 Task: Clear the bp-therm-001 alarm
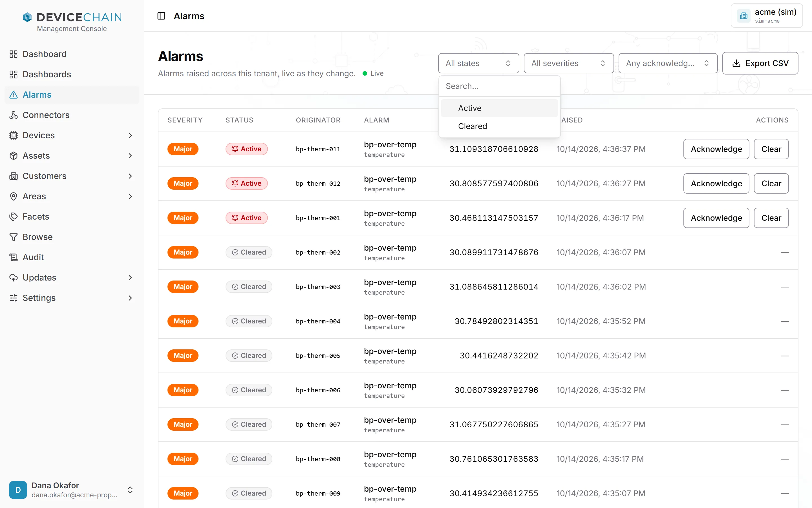tap(771, 218)
